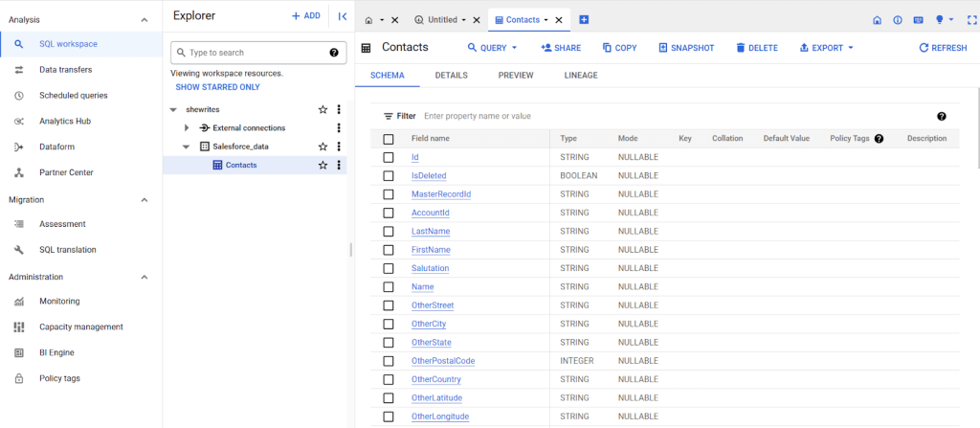Check the MasterRecordId field checkbox

pos(389,194)
